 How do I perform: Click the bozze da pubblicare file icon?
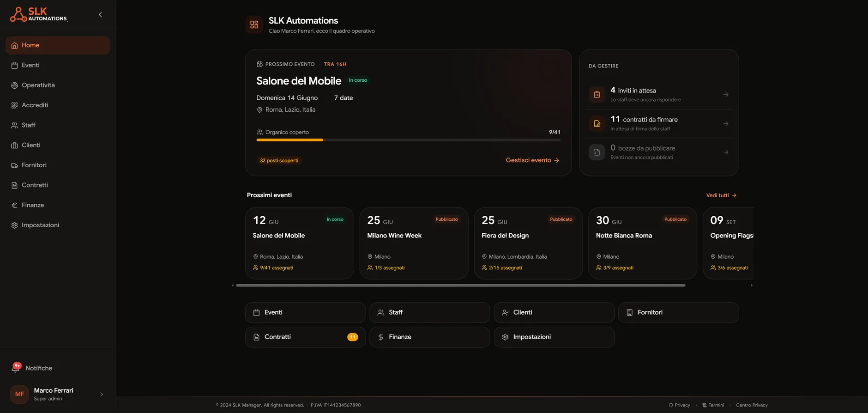click(597, 152)
